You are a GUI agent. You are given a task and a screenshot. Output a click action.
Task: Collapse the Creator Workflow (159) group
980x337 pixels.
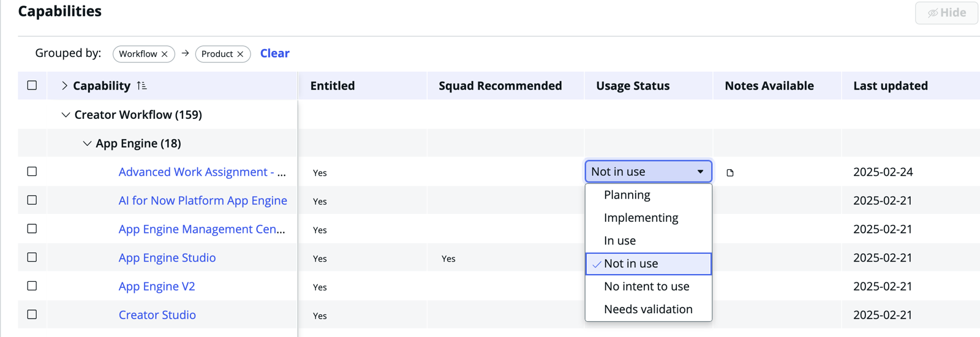(66, 115)
